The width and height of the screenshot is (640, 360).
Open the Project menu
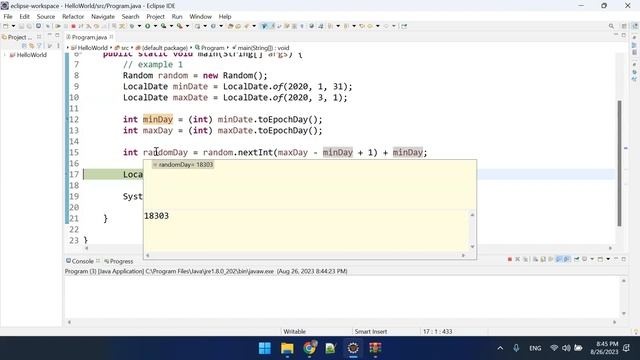point(156,17)
